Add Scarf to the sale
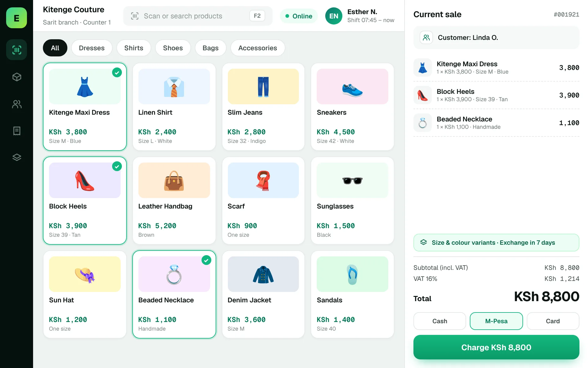 pyautogui.click(x=263, y=201)
